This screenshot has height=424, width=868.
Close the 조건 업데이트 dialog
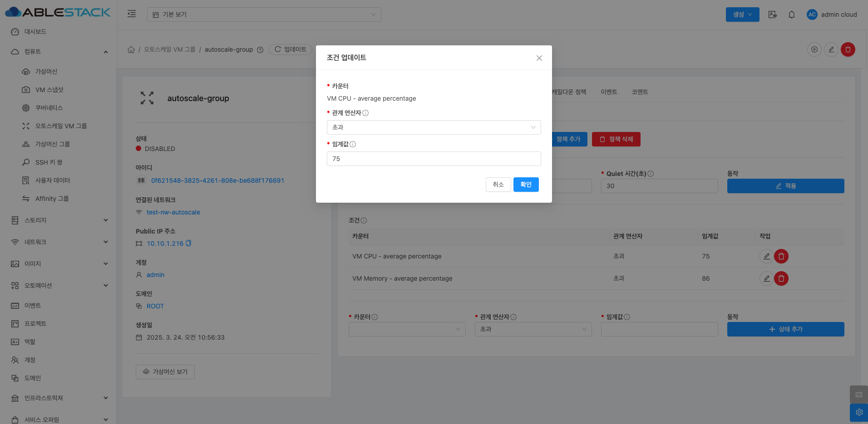coord(539,58)
